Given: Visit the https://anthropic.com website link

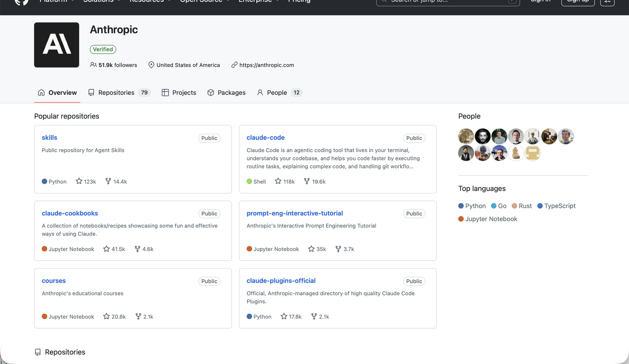Looking at the screenshot, I should 267,65.
